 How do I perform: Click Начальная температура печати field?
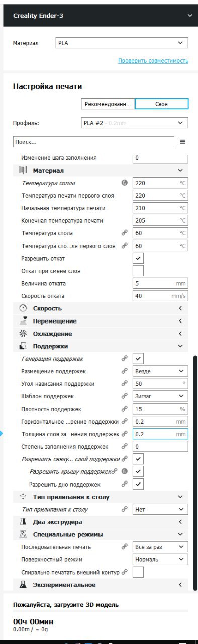point(160,208)
